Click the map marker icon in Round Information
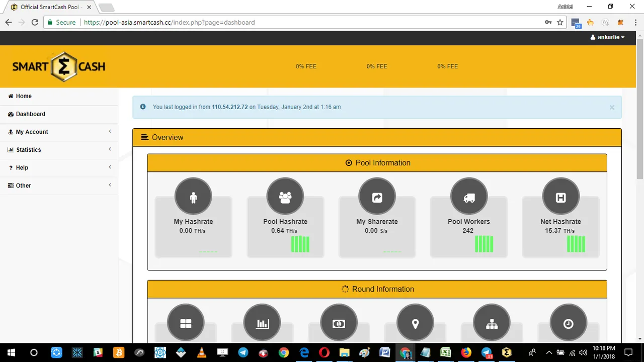The image size is (644, 362). click(x=415, y=323)
